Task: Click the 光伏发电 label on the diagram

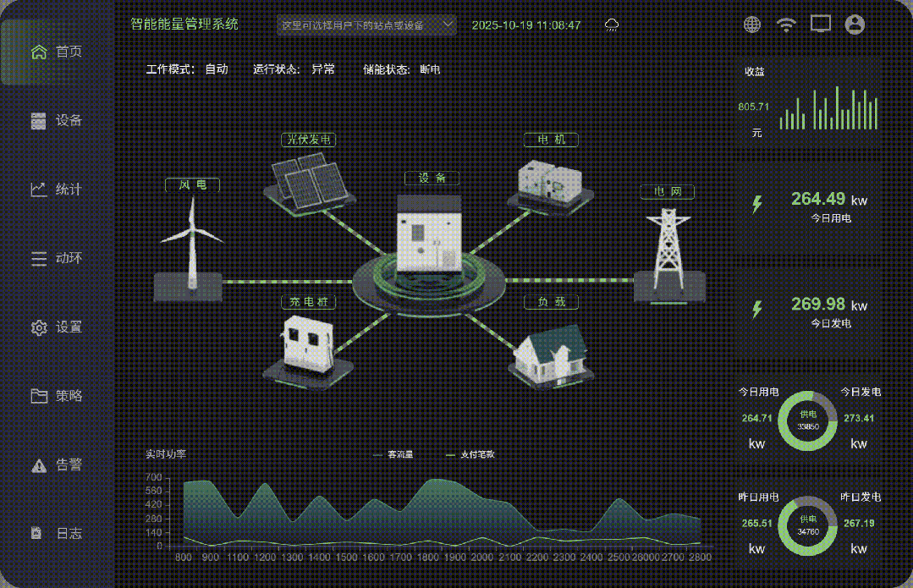Action: pyautogui.click(x=308, y=140)
